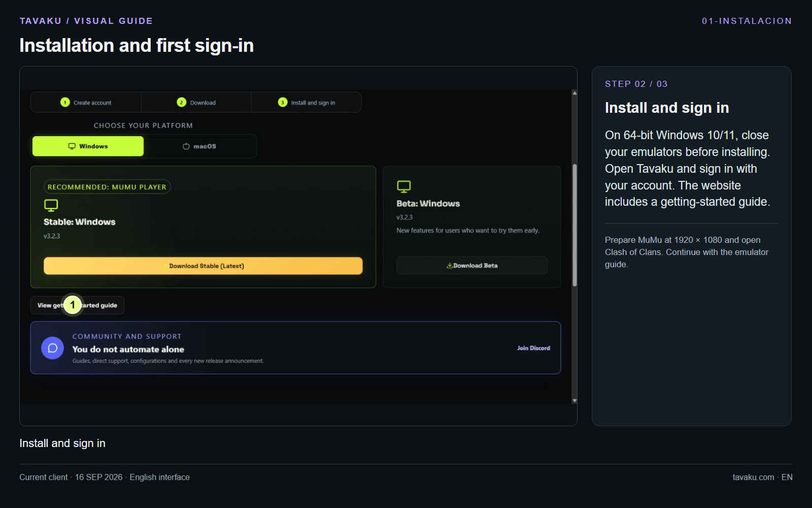Open the View getting started guide button

pos(77,305)
